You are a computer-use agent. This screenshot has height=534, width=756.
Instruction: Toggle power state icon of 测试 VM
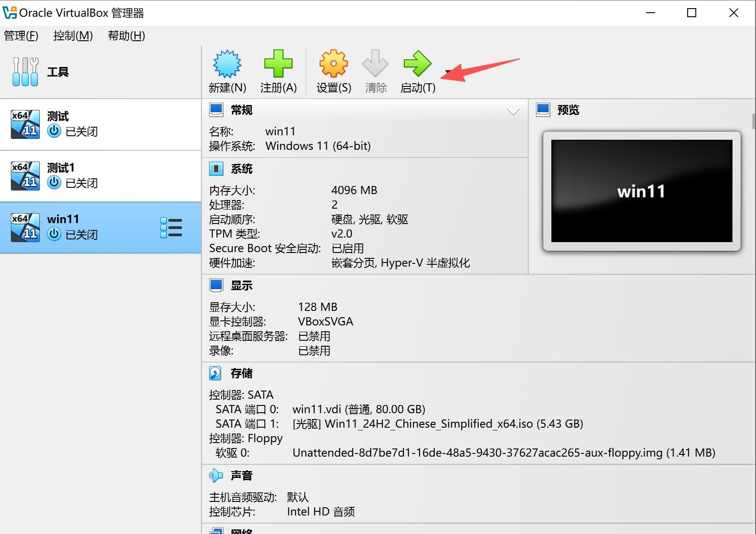(54, 131)
